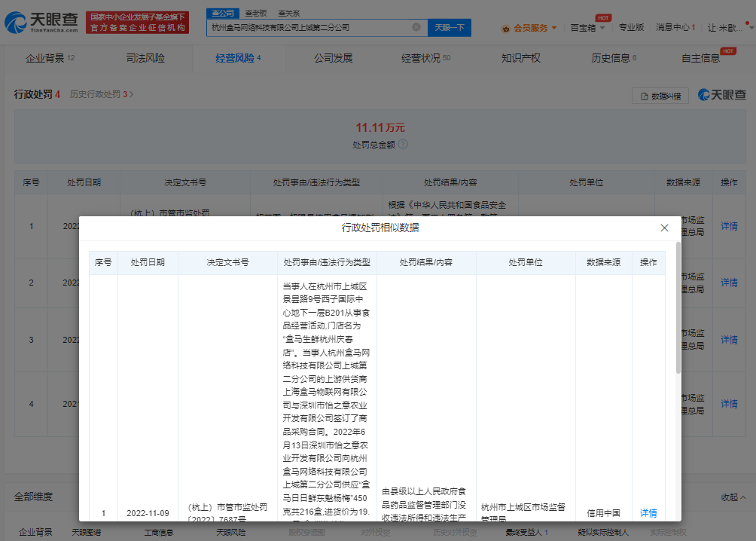
Task: Open 详情 link in the dialog table row
Action: (648, 513)
